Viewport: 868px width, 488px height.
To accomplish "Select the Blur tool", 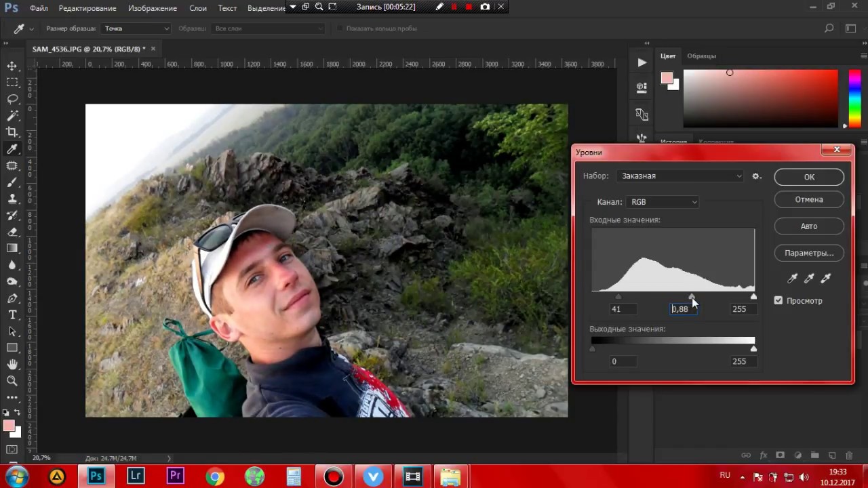I will [x=12, y=265].
